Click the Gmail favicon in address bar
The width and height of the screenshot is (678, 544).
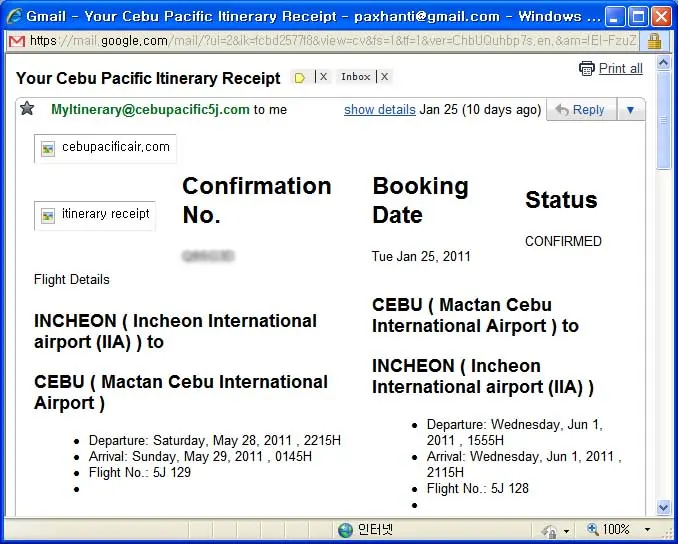point(17,42)
